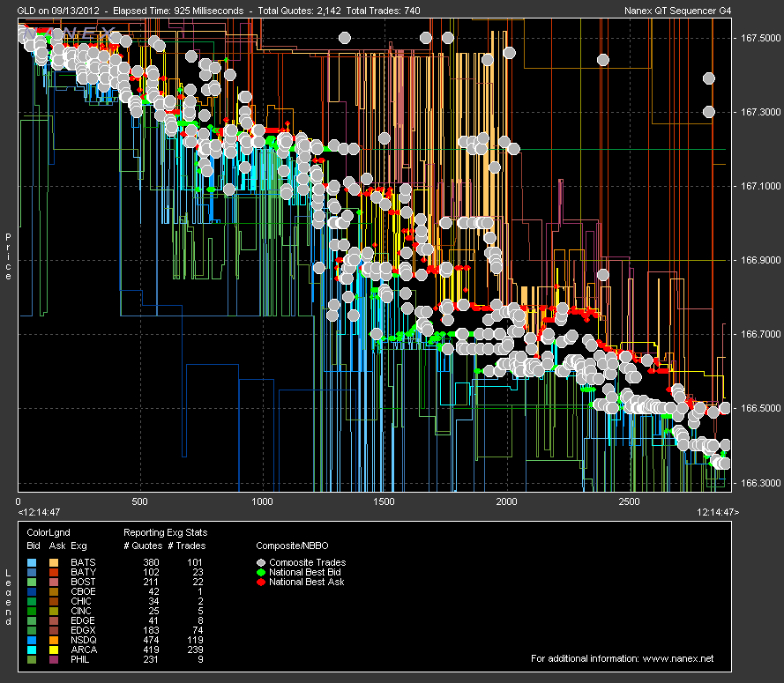
Task: Select the 166.5000 price axis label
Action: 760,408
